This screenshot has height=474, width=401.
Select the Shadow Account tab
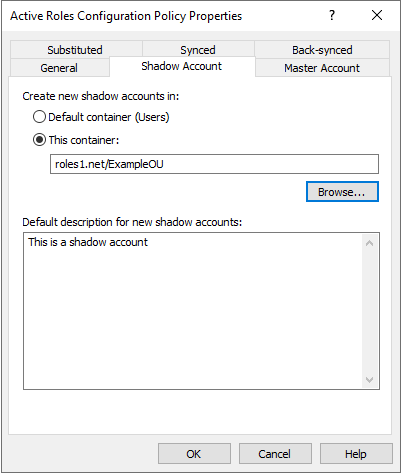182,66
